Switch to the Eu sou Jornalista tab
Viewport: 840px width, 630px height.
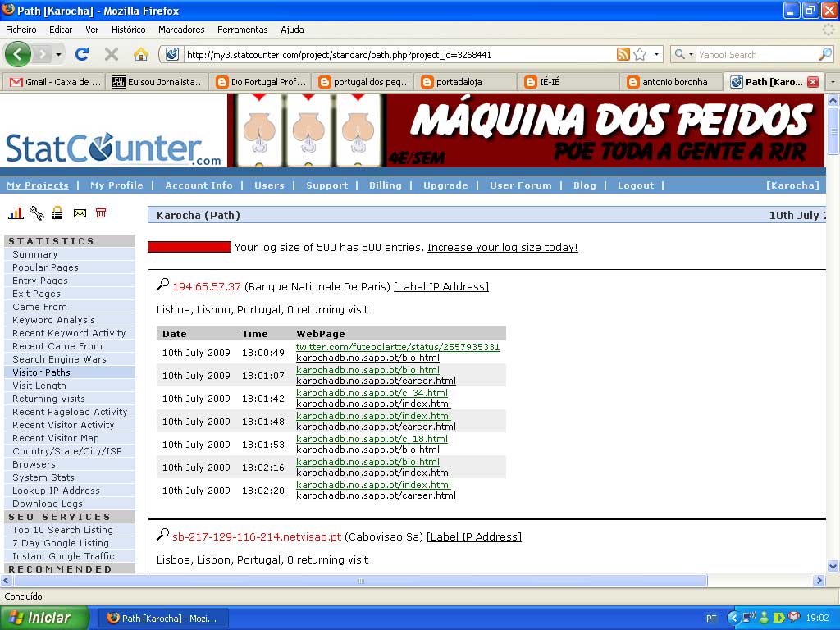158,82
